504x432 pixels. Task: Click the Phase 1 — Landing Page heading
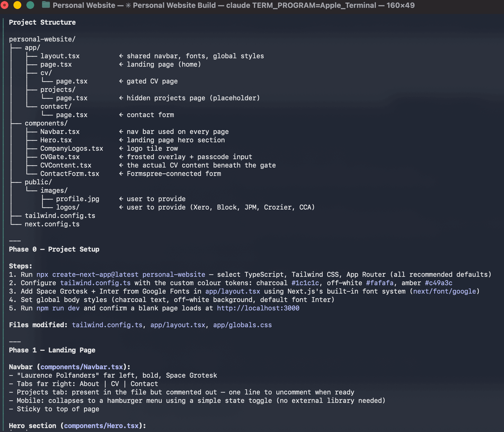click(52, 350)
